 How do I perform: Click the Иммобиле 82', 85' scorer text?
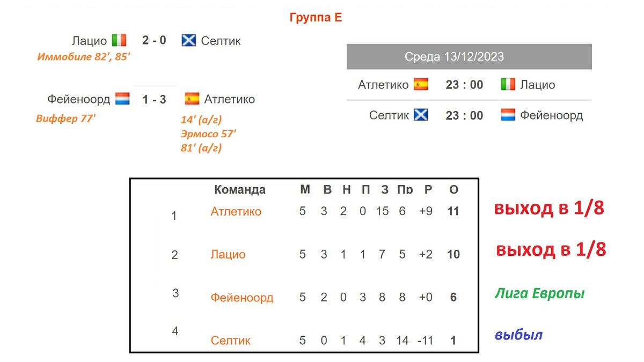pyautogui.click(x=84, y=56)
